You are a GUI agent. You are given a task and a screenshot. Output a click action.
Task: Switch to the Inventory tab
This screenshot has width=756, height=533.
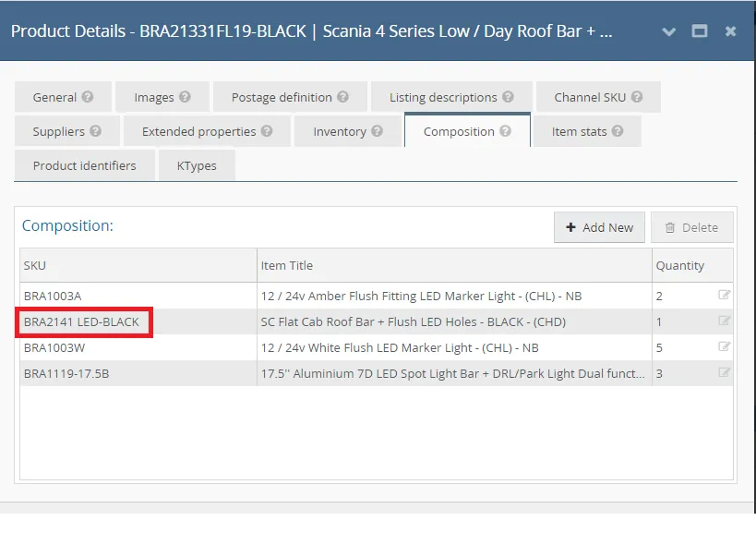pyautogui.click(x=348, y=131)
